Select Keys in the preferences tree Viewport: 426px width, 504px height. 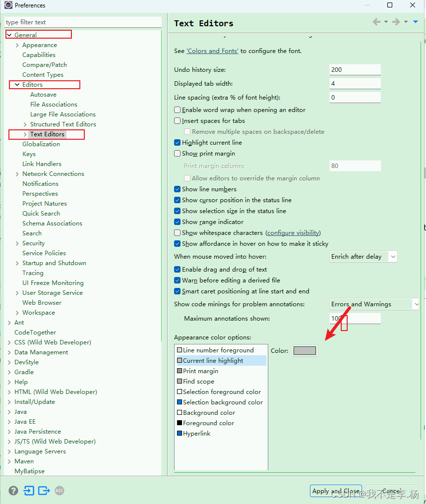coord(29,154)
